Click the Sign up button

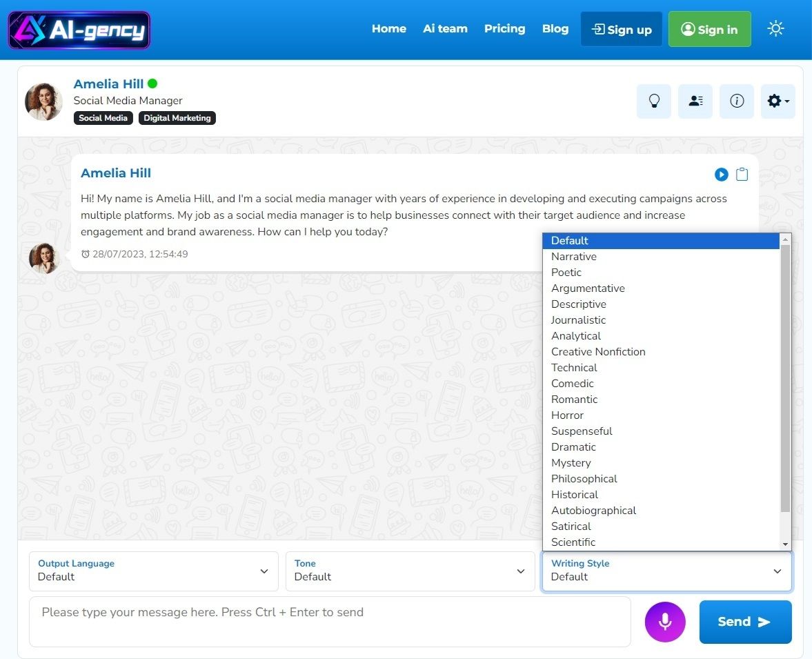(x=621, y=29)
